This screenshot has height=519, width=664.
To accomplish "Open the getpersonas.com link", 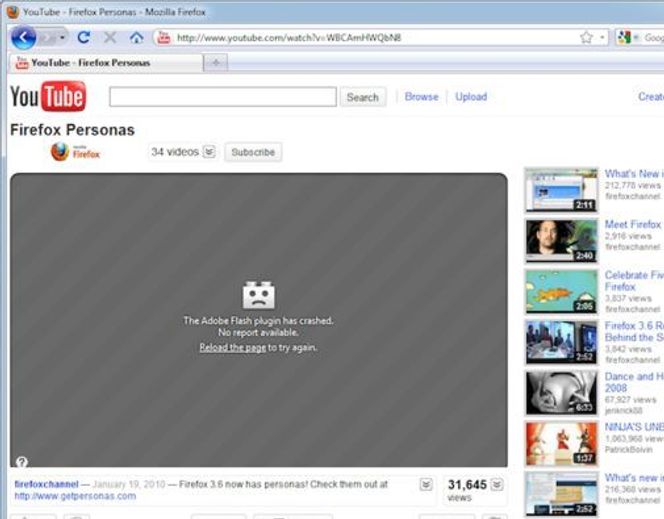I will click(75, 496).
